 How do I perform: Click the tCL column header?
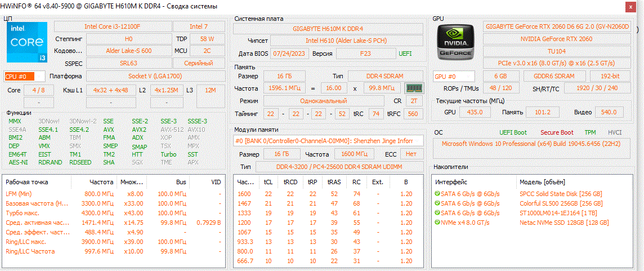(268, 182)
